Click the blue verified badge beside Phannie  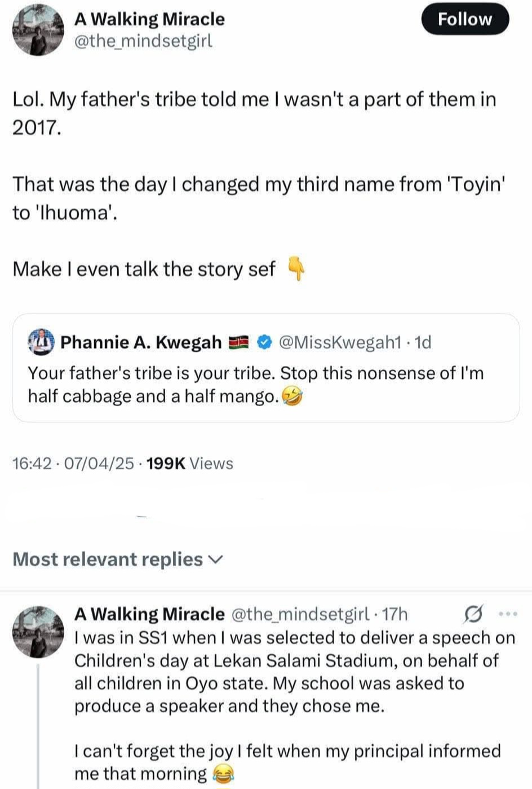coord(265,342)
